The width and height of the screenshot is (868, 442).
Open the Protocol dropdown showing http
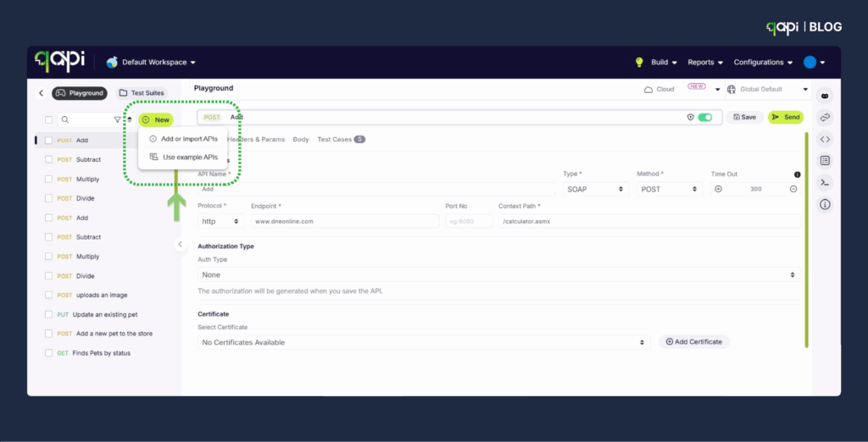221,221
